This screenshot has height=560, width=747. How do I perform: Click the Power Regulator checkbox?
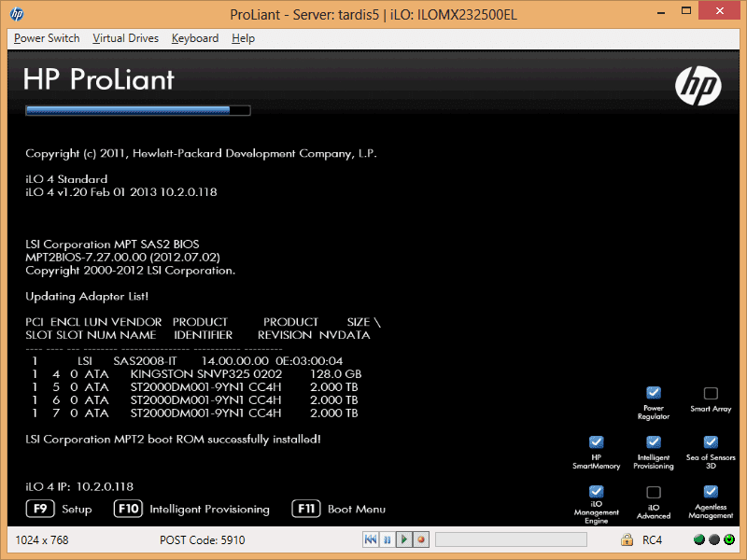[x=654, y=392]
